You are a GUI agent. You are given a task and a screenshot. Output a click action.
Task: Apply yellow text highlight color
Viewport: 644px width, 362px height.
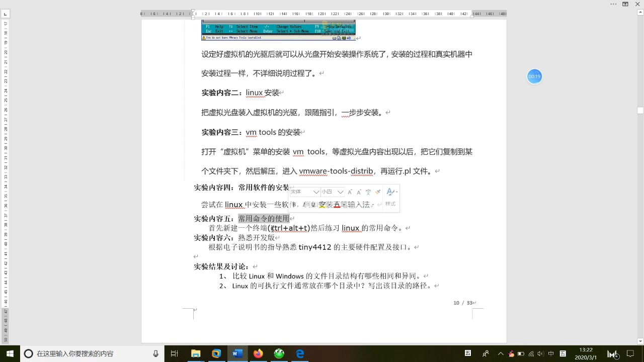pyautogui.click(x=322, y=205)
